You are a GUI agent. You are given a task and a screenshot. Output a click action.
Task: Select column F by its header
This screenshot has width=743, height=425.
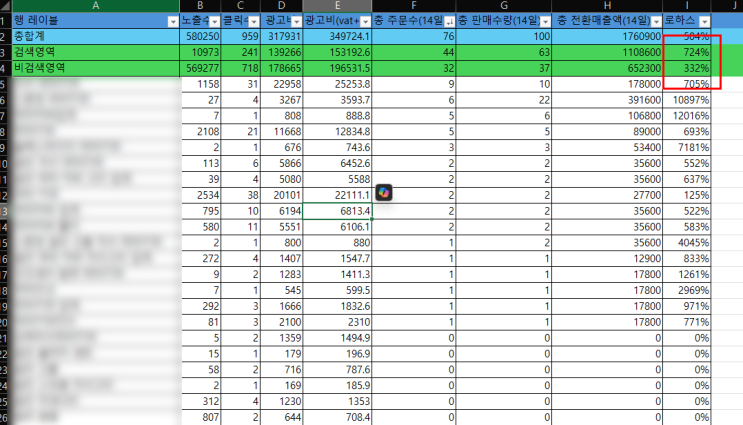(x=414, y=6)
